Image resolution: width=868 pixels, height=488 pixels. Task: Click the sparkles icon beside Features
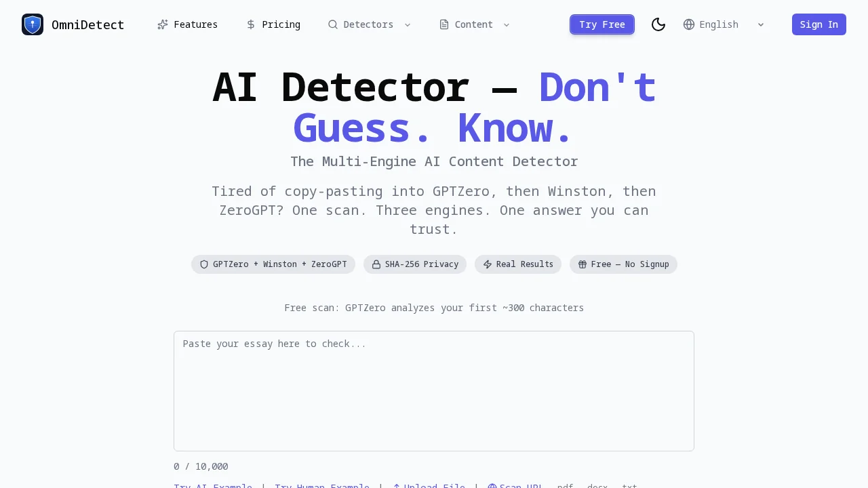coord(163,24)
